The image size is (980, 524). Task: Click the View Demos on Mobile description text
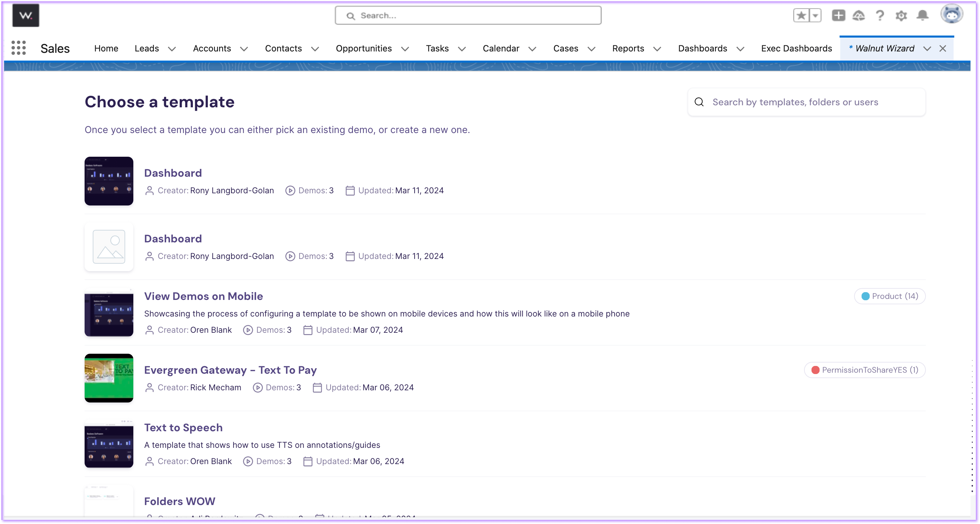[386, 313]
